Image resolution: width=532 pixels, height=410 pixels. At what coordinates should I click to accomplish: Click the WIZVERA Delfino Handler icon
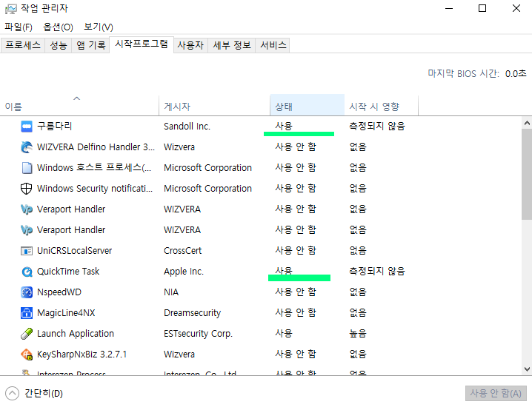27,147
